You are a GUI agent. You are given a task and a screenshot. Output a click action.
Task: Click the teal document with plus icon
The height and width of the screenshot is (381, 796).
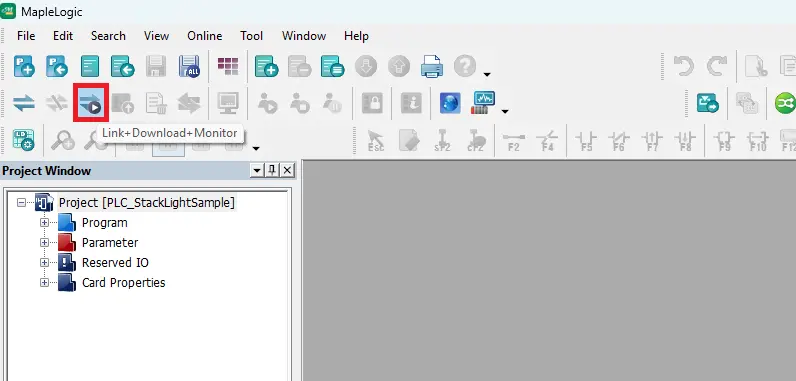click(266, 66)
